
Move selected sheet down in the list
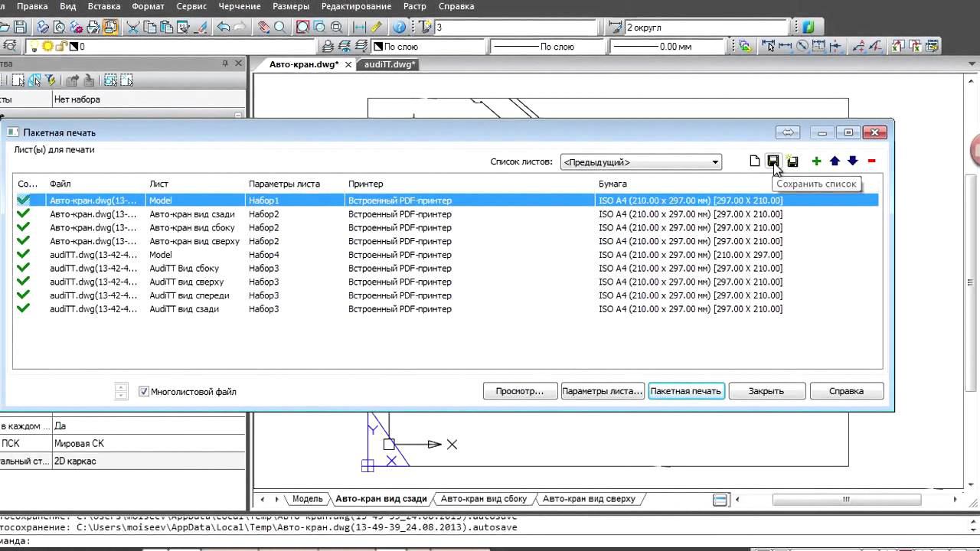coord(852,161)
